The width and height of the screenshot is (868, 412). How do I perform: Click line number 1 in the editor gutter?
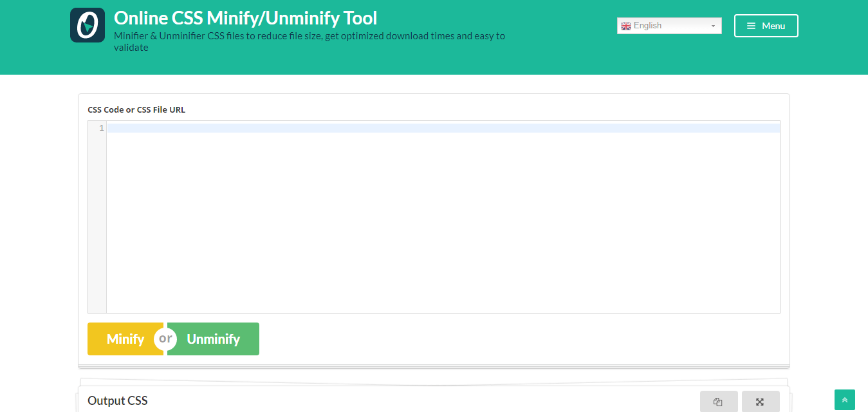101,128
